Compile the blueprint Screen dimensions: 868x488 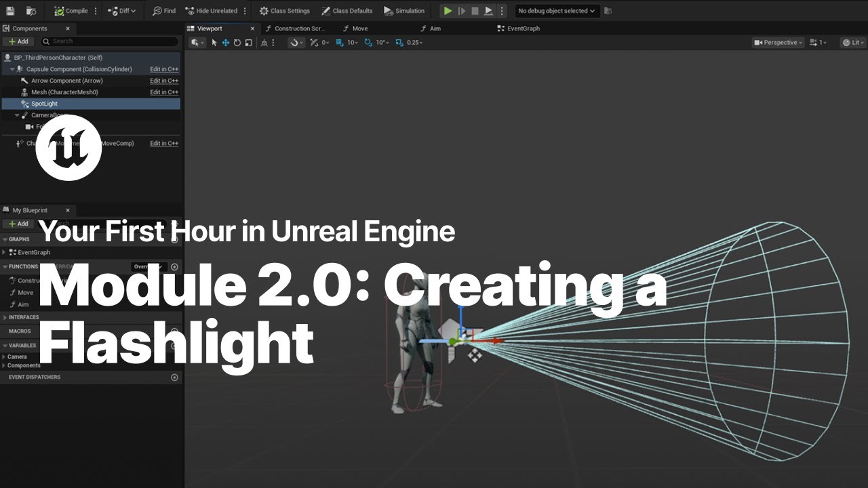71,11
